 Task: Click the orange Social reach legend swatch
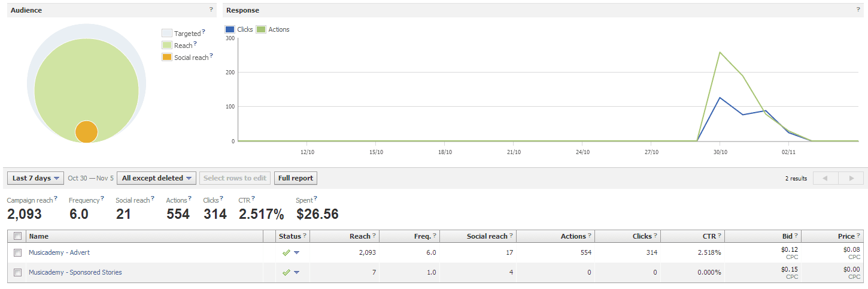coord(167,57)
